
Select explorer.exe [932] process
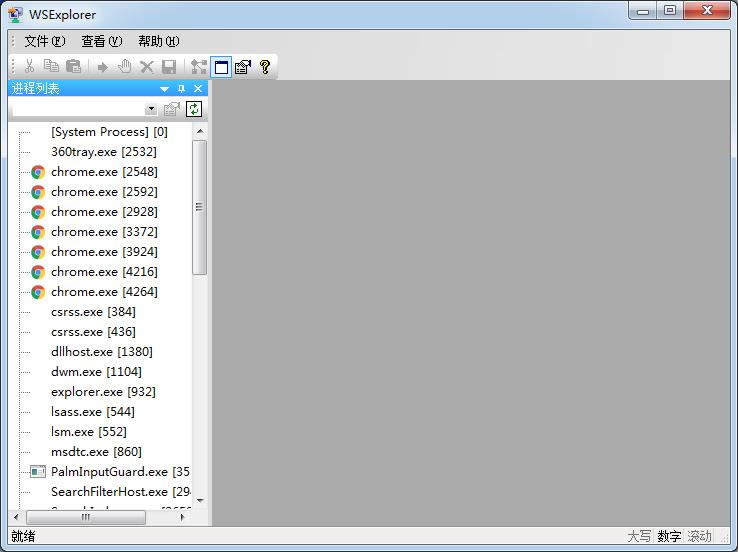tap(103, 392)
